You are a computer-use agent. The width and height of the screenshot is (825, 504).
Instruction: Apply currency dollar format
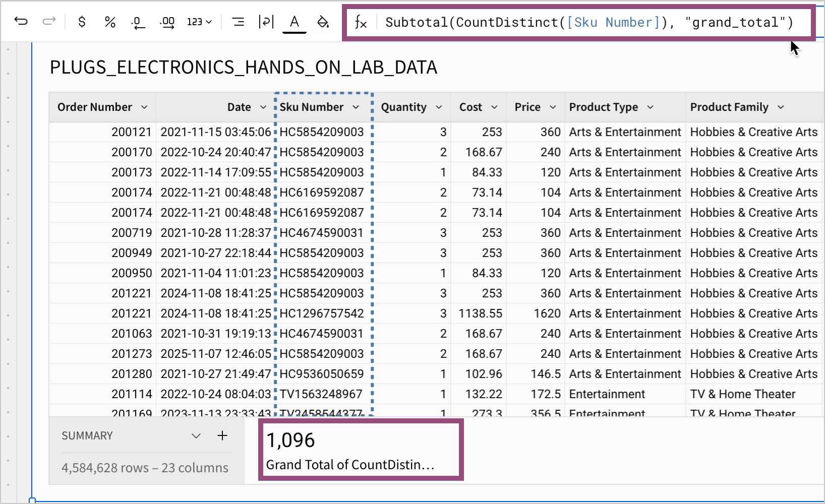click(x=82, y=22)
